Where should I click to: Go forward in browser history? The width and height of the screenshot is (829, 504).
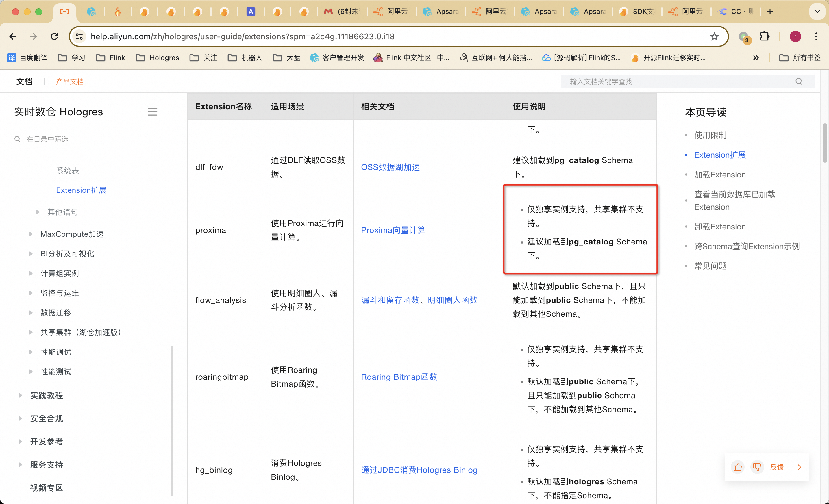(x=33, y=36)
